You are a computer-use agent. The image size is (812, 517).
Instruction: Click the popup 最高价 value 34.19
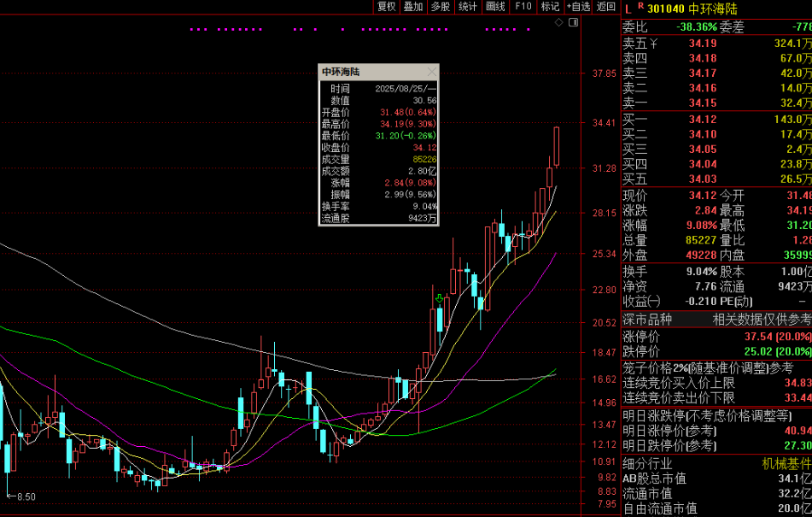408,124
